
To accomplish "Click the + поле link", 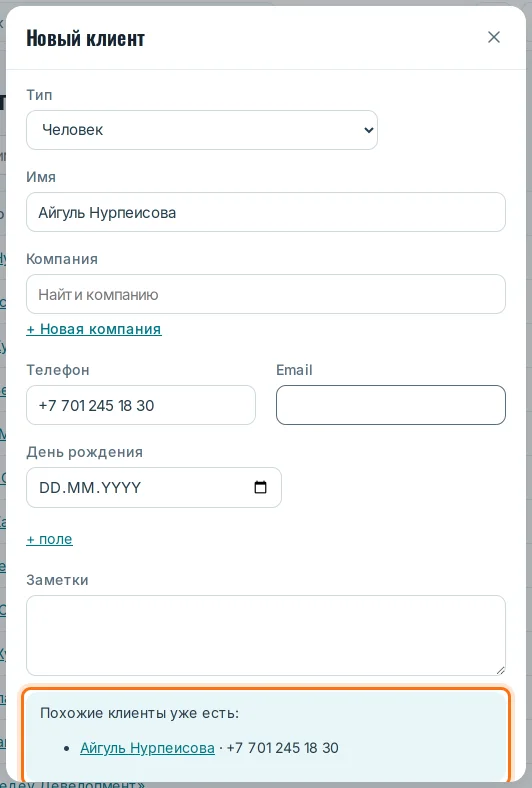I will coord(49,539).
